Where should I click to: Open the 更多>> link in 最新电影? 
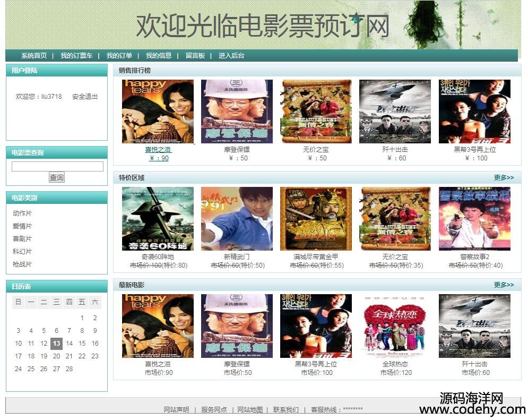pyautogui.click(x=504, y=285)
